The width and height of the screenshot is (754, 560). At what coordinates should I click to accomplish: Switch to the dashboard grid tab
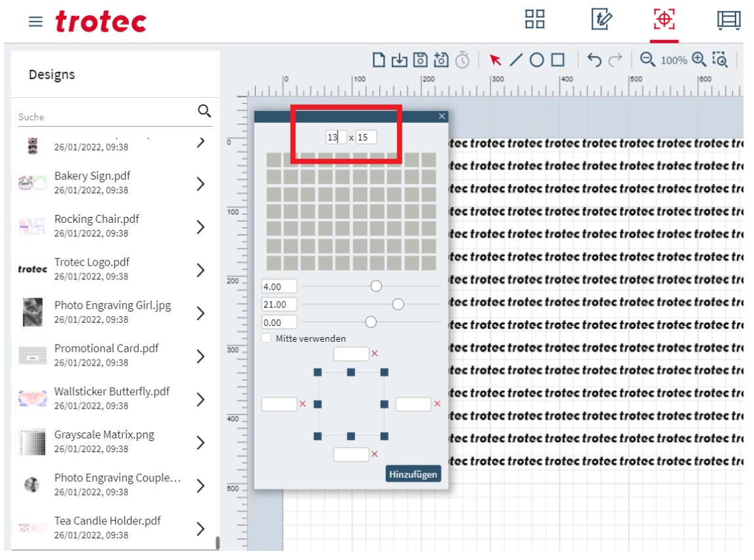(x=535, y=20)
